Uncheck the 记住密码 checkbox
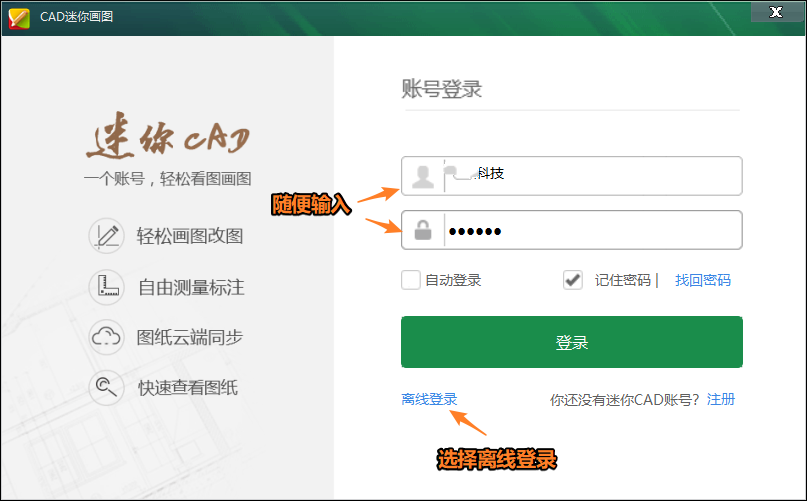807x501 pixels. click(572, 280)
